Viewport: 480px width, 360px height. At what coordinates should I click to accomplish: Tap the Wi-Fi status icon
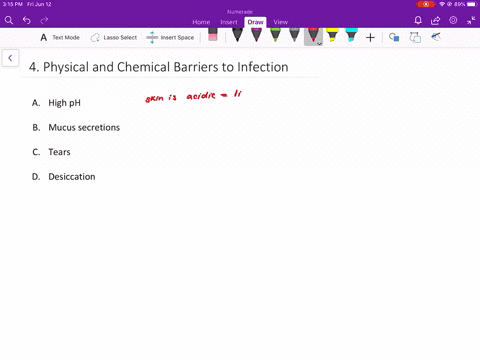click(442, 4)
